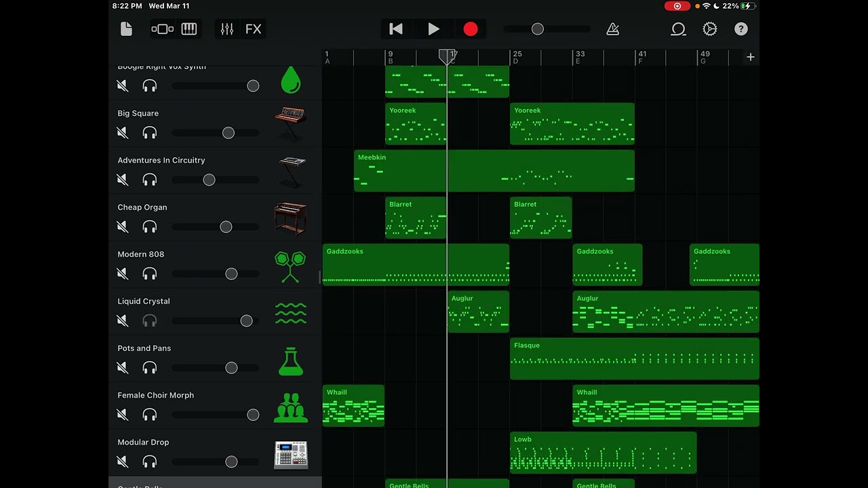Image resolution: width=868 pixels, height=488 pixels.
Task: Mute the Modular Drop track
Action: coord(123,462)
